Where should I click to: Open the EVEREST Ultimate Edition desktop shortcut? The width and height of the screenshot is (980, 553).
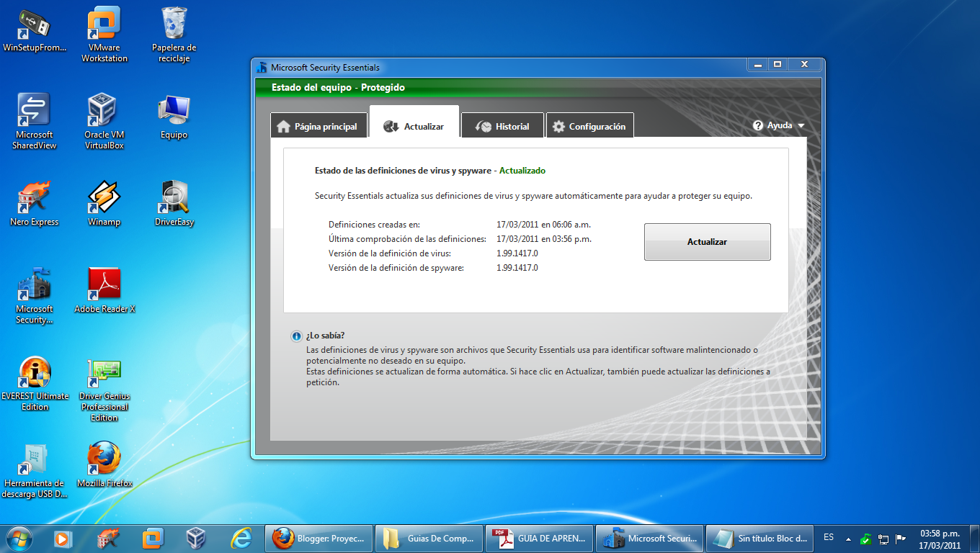click(x=35, y=384)
